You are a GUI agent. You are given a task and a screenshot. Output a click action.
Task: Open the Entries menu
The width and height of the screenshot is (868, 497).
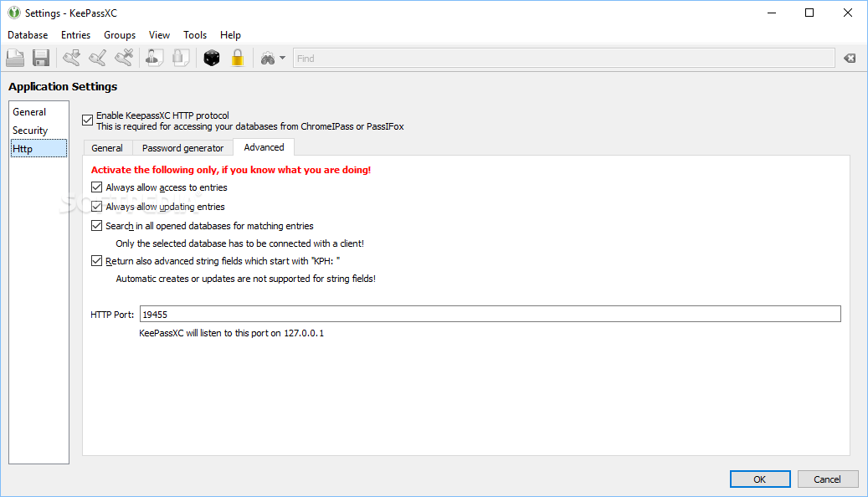click(76, 35)
